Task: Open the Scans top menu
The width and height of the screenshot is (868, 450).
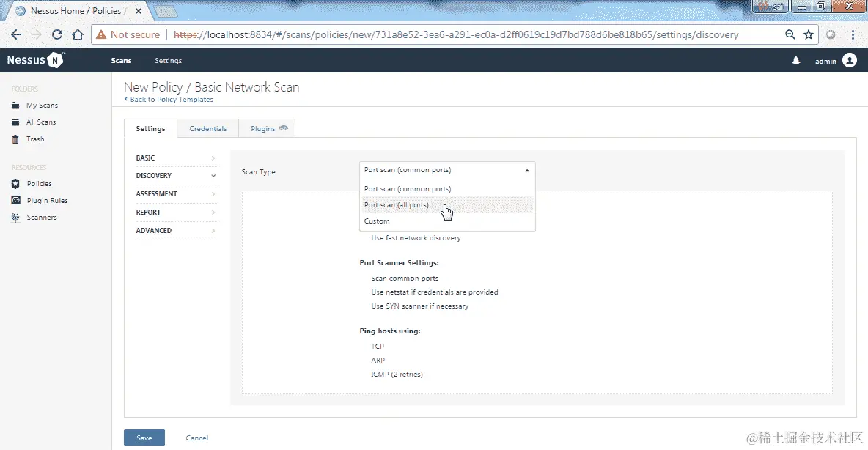Action: pos(121,60)
